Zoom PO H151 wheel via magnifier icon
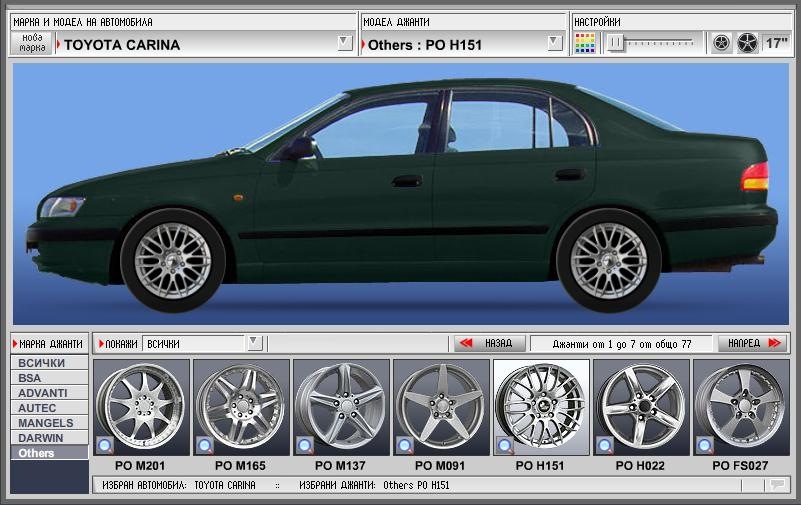Viewport: 801px width, 505px height. pyautogui.click(x=505, y=446)
